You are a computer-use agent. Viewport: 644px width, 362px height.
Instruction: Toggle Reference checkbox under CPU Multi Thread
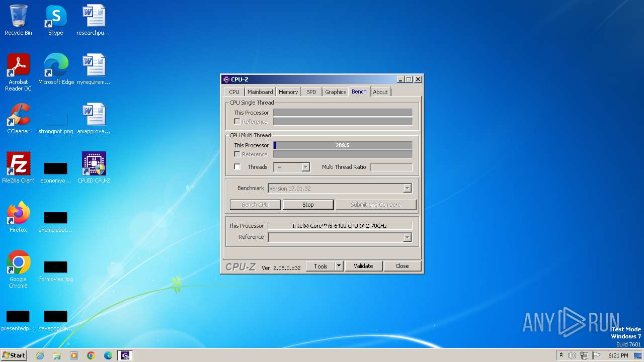click(237, 154)
